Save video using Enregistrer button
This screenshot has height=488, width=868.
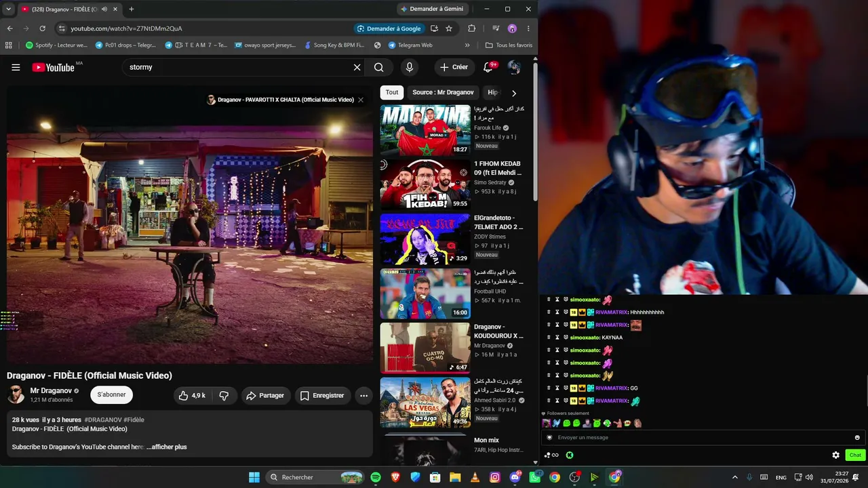(x=322, y=395)
